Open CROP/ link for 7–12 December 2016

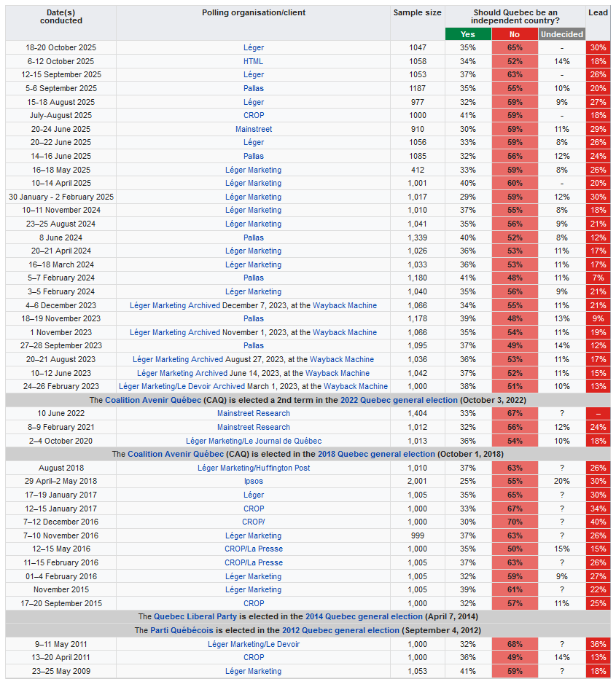pos(254,522)
